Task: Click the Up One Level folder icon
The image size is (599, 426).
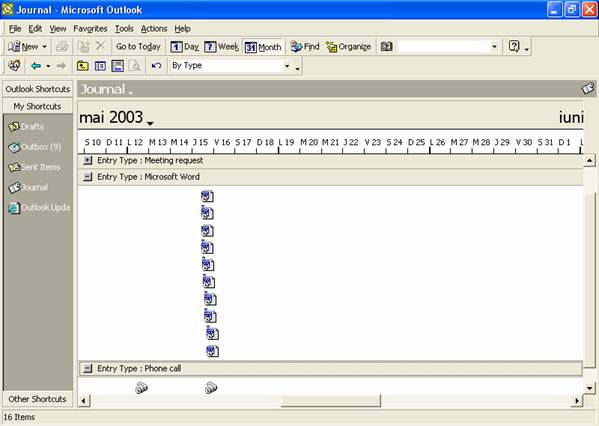Action: point(83,66)
